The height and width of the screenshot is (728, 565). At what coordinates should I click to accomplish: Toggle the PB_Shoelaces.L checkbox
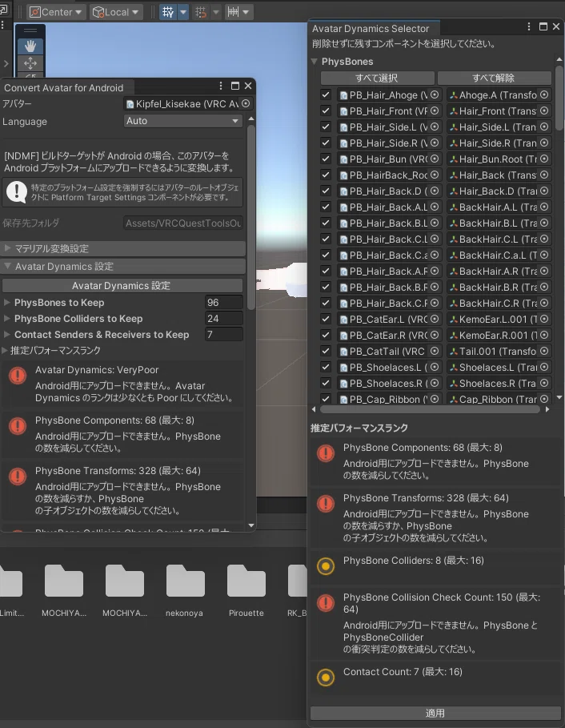click(326, 367)
